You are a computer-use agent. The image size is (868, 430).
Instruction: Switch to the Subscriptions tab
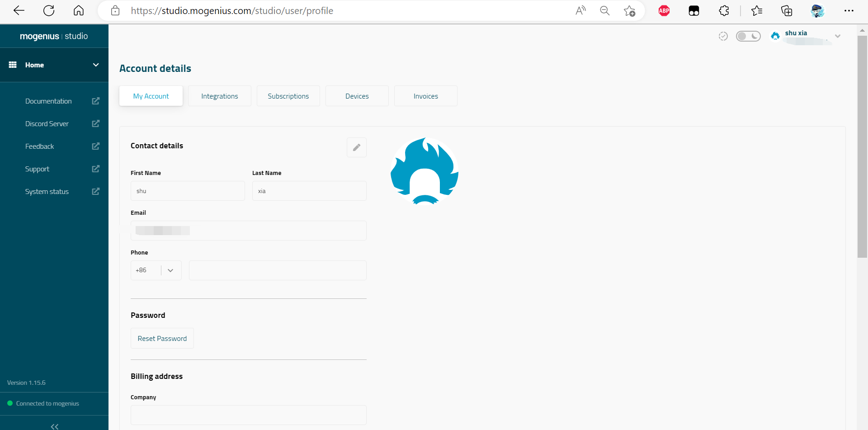(288, 96)
